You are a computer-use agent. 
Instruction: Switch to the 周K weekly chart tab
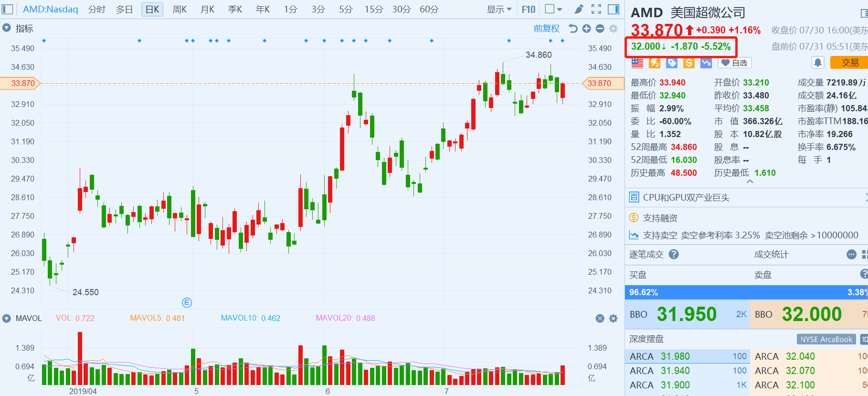point(180,9)
